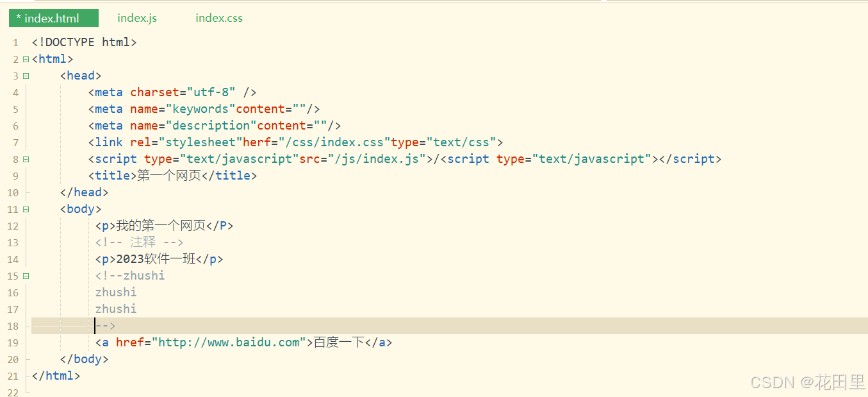
Task: Click the opening <body> tag
Action: coord(81,209)
